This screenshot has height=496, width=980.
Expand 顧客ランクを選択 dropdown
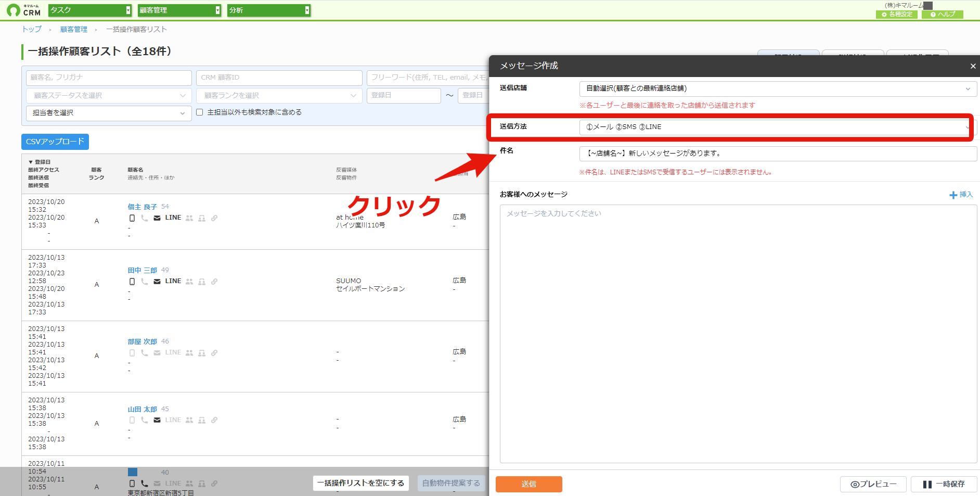279,96
